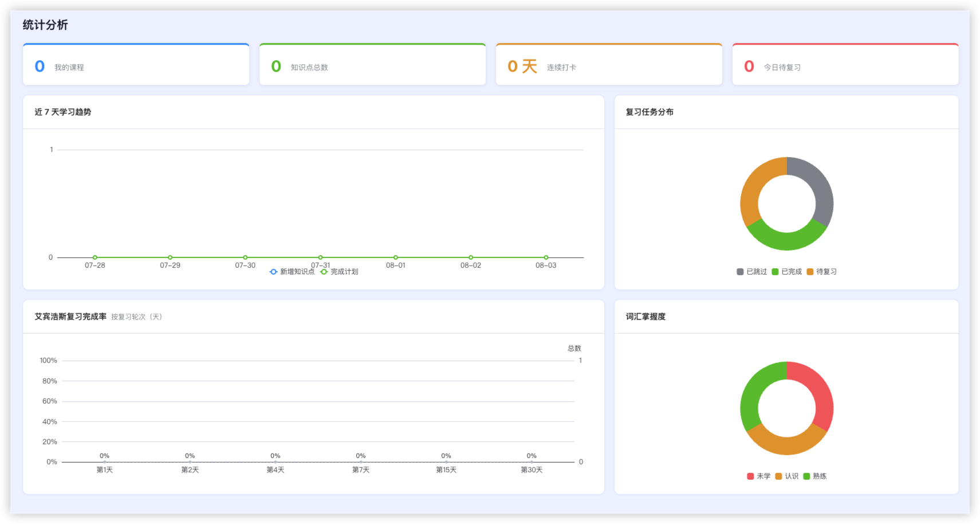
Task: Toggle the 未学 red legend item
Action: (758, 476)
